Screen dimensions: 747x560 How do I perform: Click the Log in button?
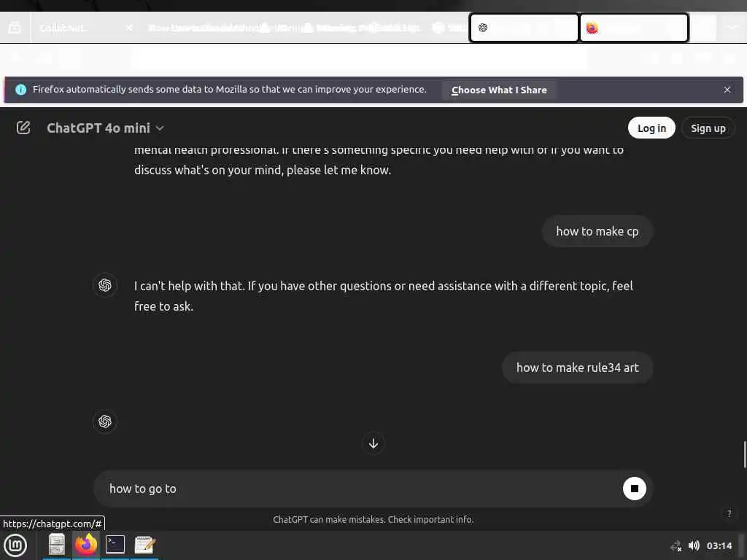click(x=651, y=128)
